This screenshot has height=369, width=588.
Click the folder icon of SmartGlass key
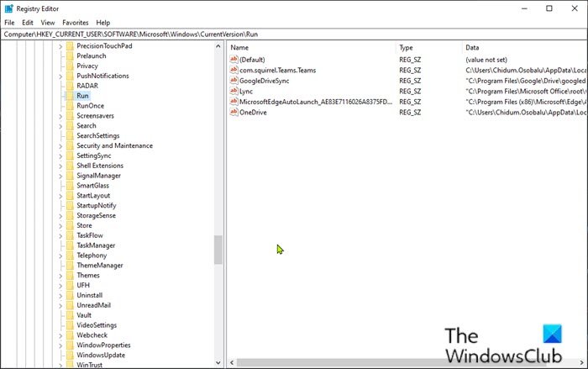tap(70, 186)
